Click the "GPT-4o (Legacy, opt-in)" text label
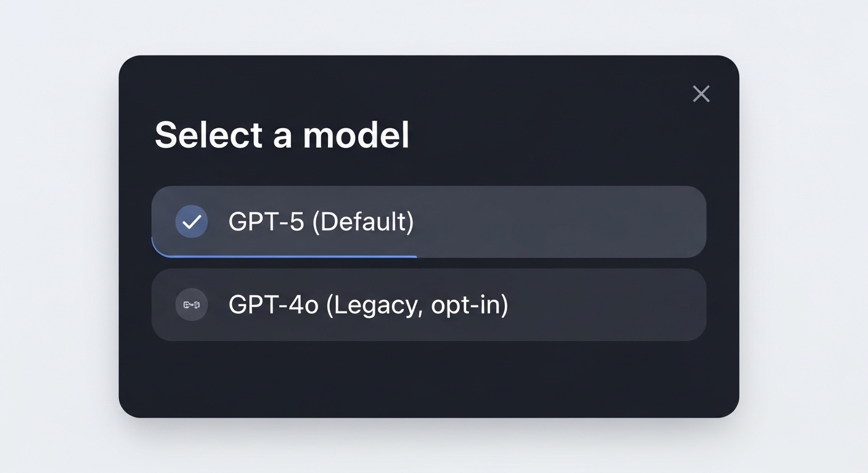 coord(368,305)
